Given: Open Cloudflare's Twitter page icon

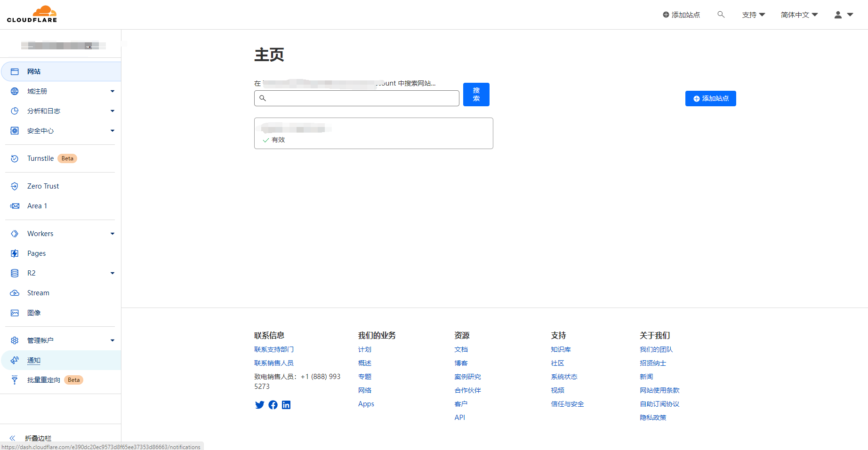Looking at the screenshot, I should 259,405.
